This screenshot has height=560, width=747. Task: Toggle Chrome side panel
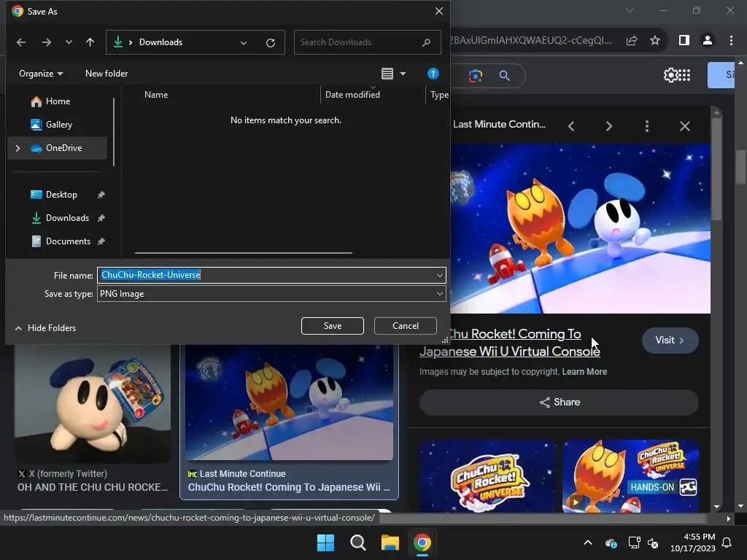tap(684, 41)
